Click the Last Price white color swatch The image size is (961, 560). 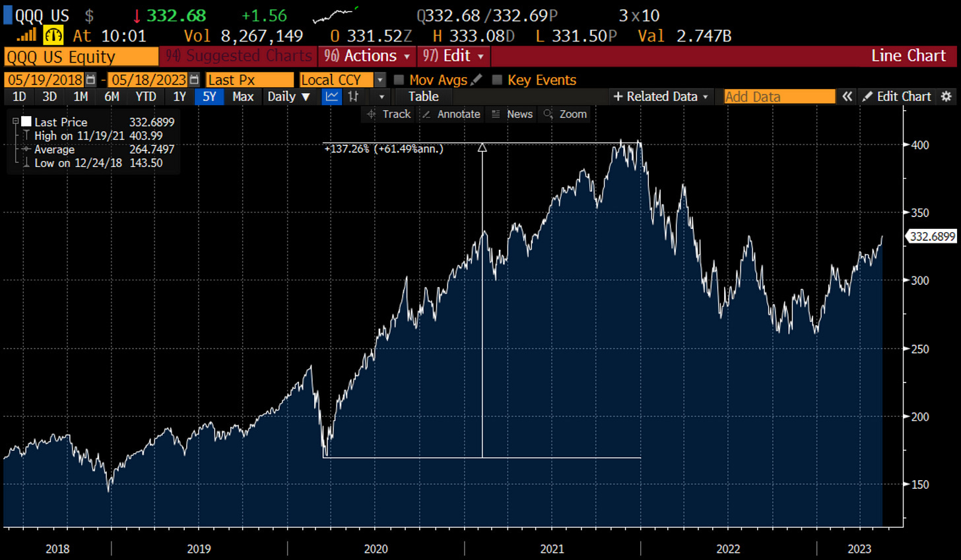[26, 121]
